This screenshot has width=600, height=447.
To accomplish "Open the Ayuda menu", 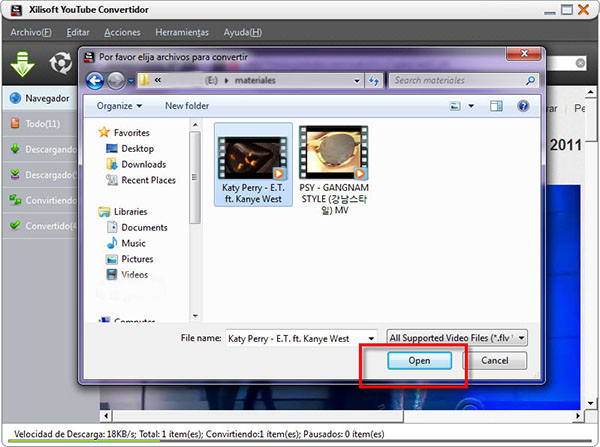I will (243, 32).
